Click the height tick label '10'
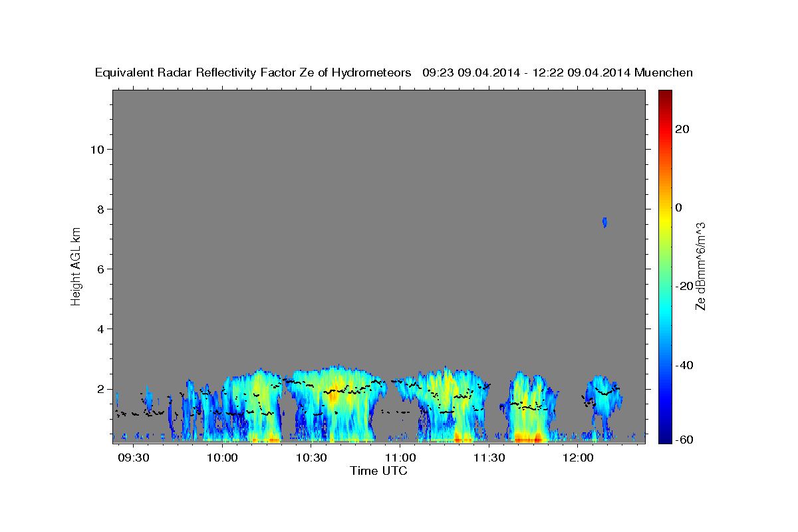The height and width of the screenshot is (532, 798). click(98, 149)
